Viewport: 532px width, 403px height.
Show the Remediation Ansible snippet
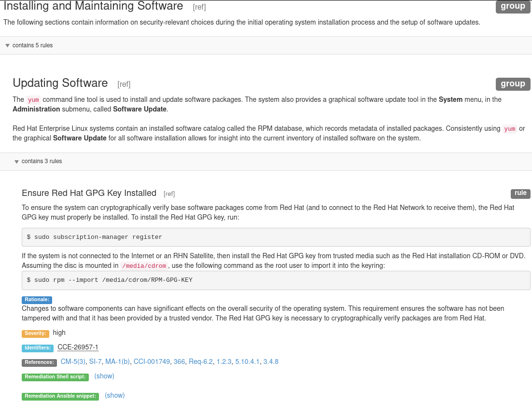point(114,395)
